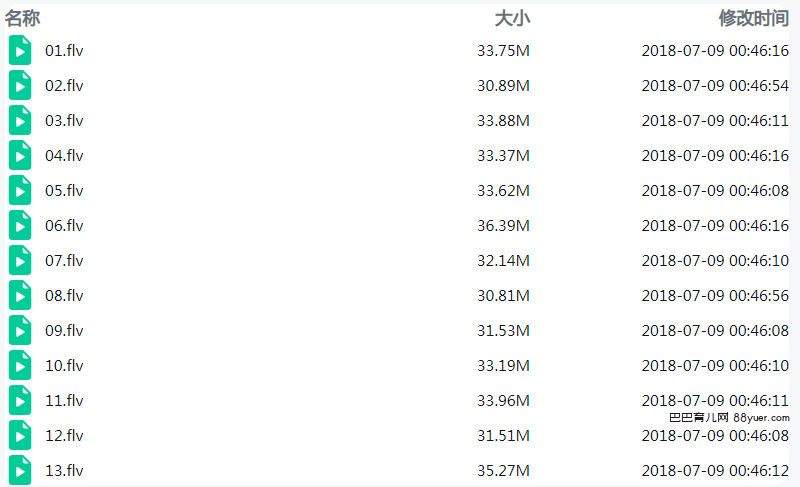Sort by 修改时间 column header
This screenshot has height=487, width=800.
click(x=754, y=18)
